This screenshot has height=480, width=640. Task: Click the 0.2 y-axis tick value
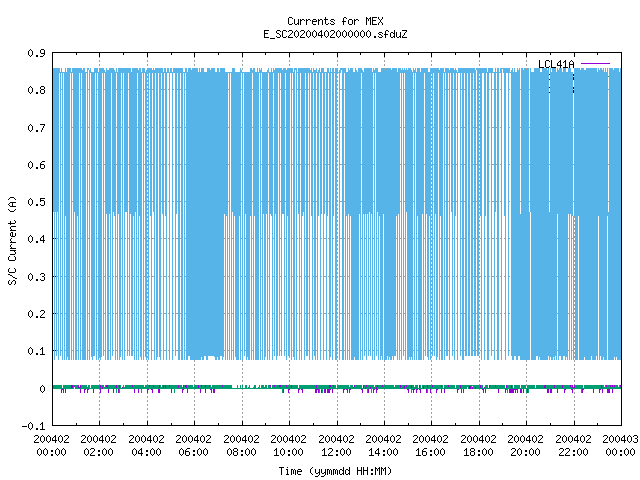click(x=36, y=314)
